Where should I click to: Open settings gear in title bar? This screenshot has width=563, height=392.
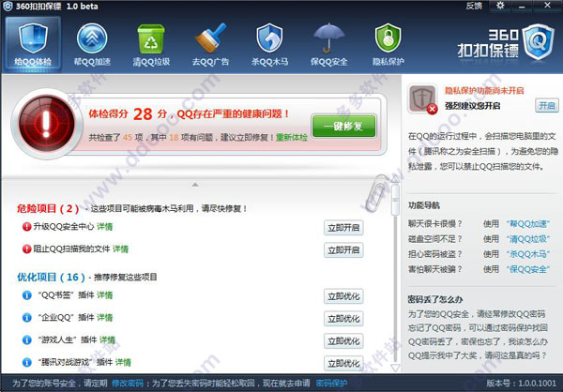[500, 6]
